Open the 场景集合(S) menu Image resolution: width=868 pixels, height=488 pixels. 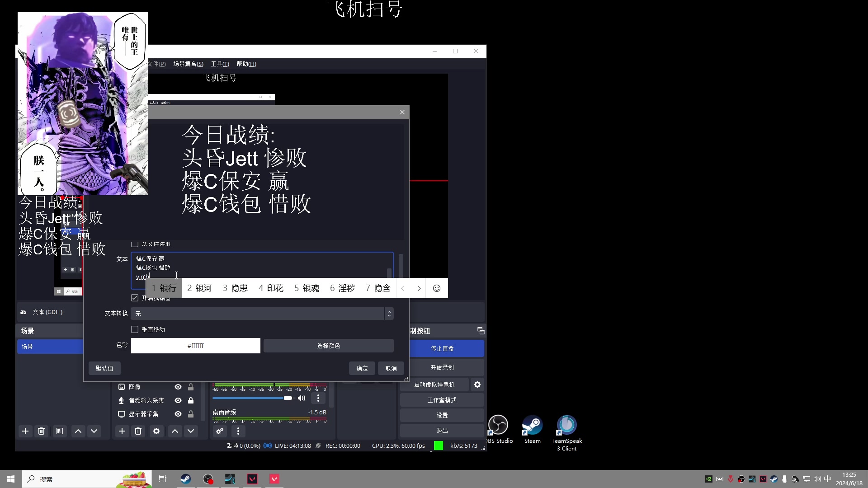[x=188, y=64]
